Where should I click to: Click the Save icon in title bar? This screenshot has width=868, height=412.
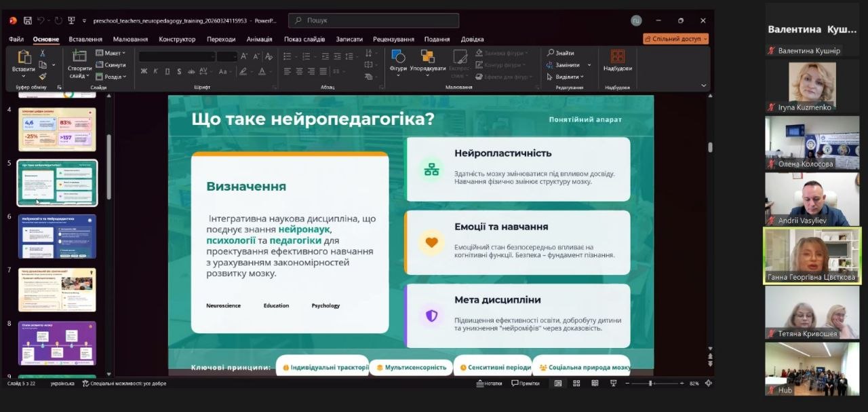(28, 20)
